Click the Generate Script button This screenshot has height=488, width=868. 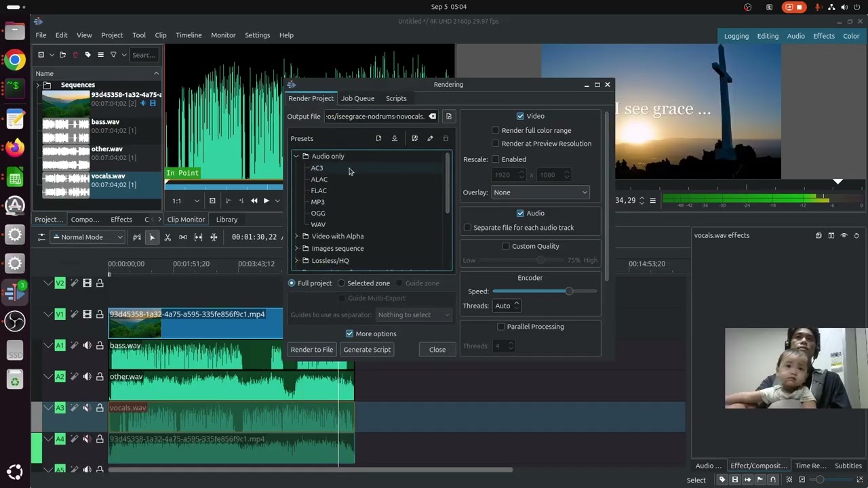tap(367, 350)
